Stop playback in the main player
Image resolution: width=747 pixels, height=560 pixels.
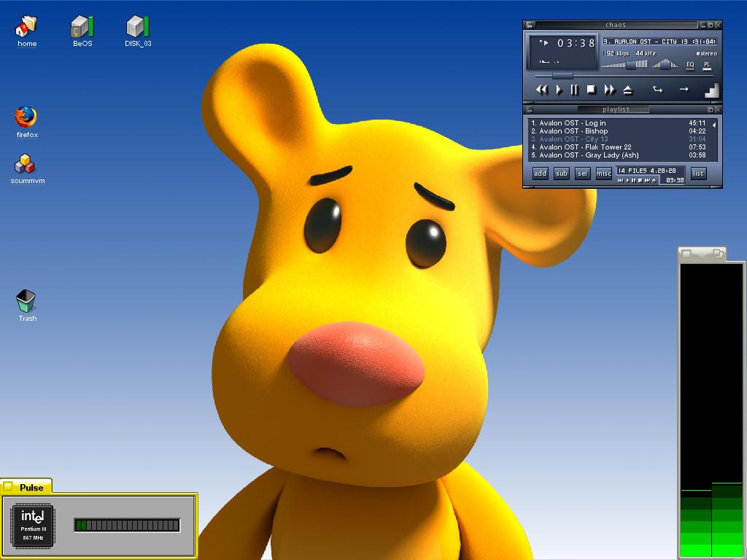pos(591,90)
